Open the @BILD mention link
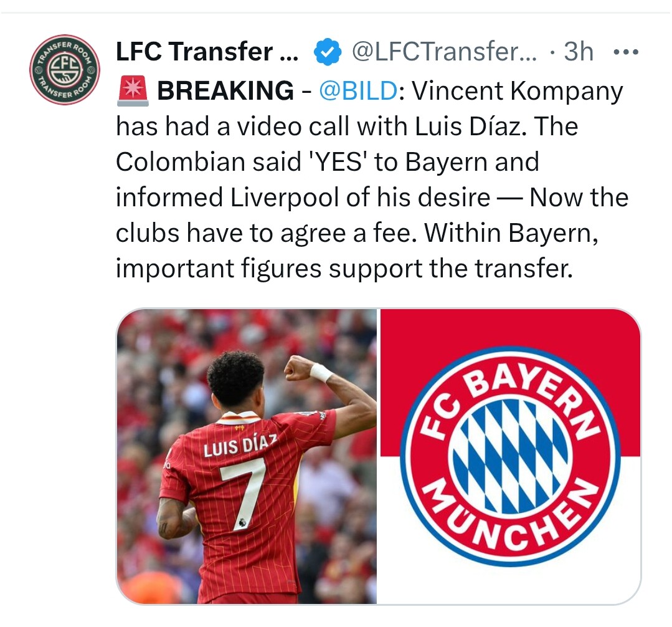 point(358,90)
